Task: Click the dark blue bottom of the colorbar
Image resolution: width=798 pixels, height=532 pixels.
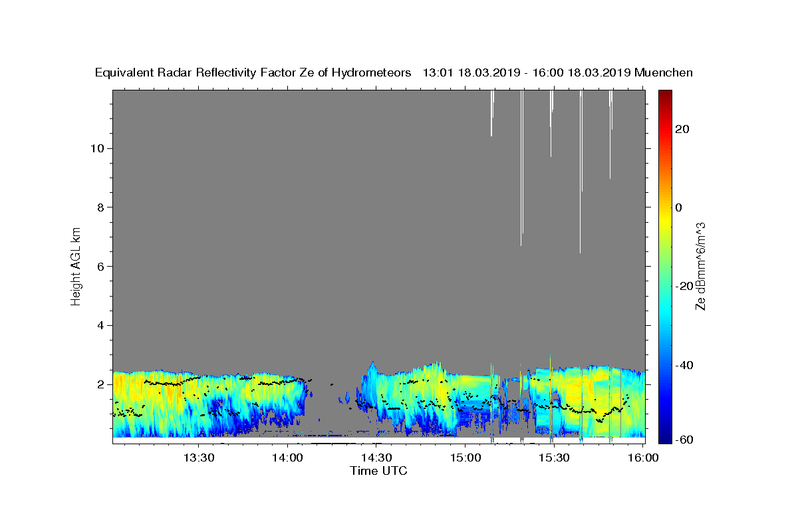Action: (x=665, y=438)
